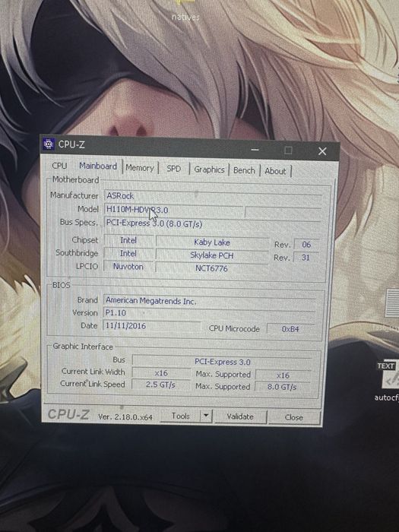Click the Validate button
Screen dimensions: 399x532
point(240,416)
